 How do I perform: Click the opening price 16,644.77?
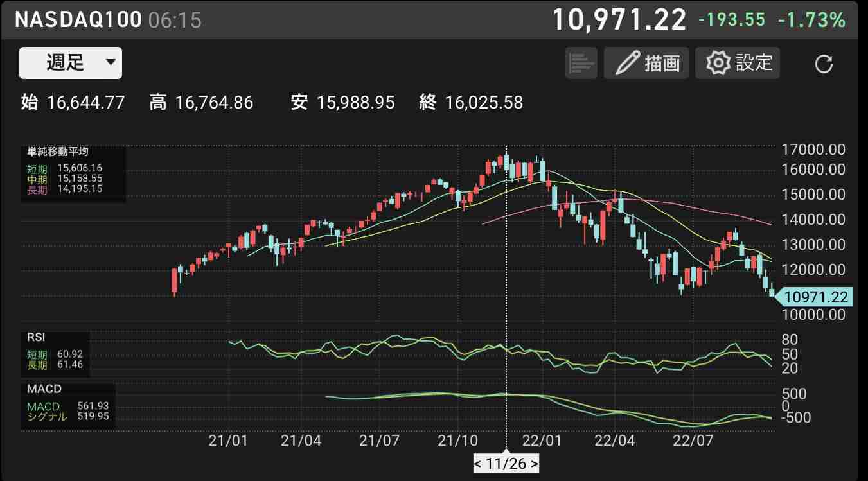(86, 102)
